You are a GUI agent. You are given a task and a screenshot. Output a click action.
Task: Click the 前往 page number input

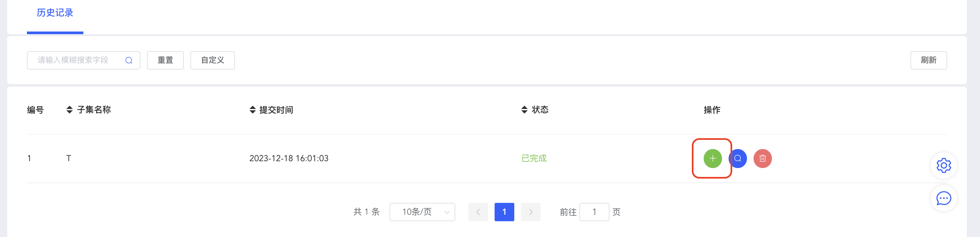coord(594,212)
